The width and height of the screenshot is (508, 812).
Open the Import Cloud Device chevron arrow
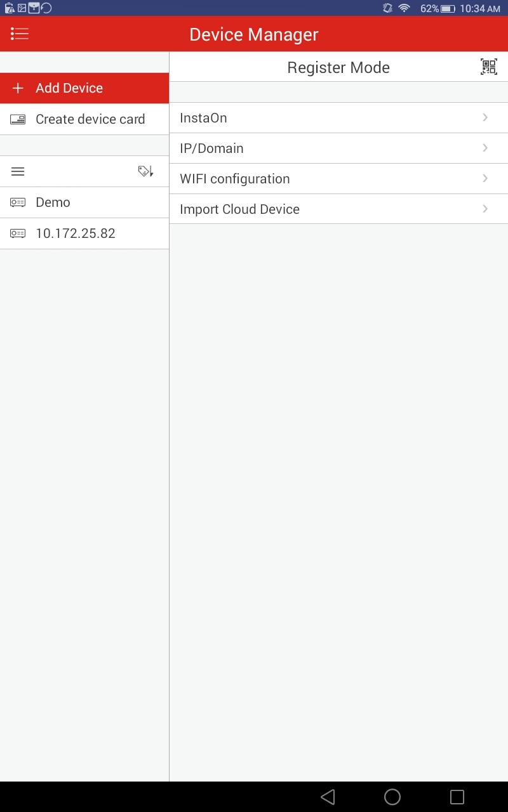click(x=485, y=209)
